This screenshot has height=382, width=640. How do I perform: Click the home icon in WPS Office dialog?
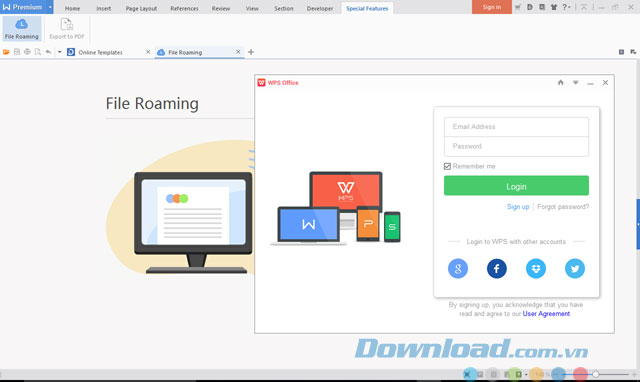click(561, 82)
